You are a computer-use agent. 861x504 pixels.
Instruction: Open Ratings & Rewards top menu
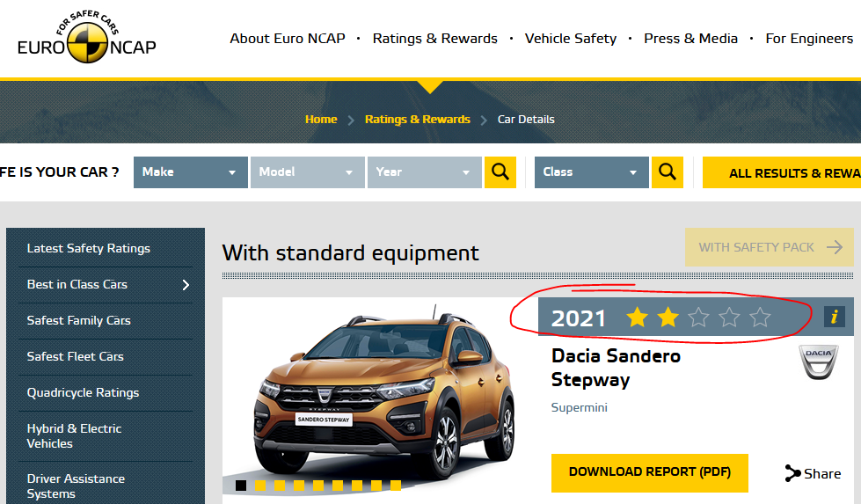pyautogui.click(x=434, y=39)
